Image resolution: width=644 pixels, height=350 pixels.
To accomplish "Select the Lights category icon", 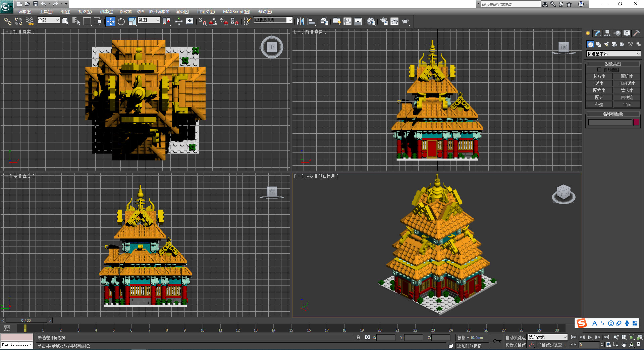I will point(606,44).
